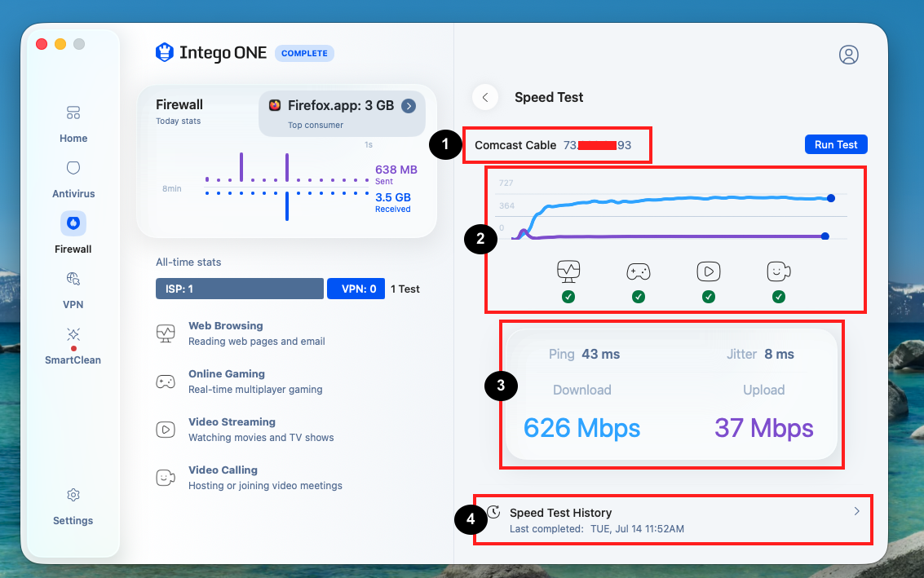Click the Video Calling heading

point(223,470)
